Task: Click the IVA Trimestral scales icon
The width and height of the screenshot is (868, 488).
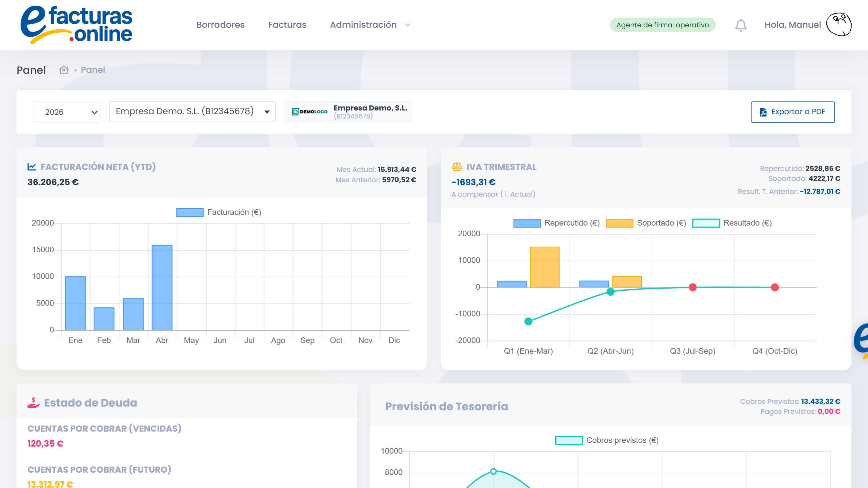Action: point(457,167)
